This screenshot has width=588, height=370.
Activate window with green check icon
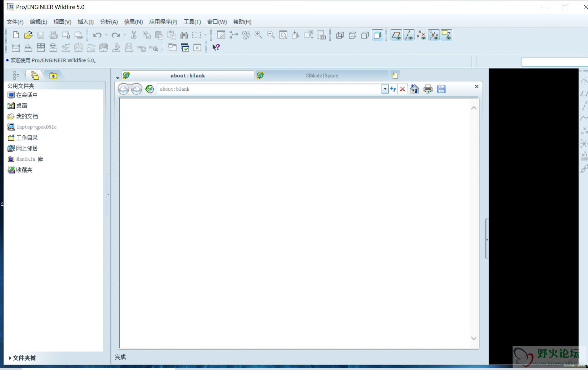pyautogui.click(x=185, y=47)
